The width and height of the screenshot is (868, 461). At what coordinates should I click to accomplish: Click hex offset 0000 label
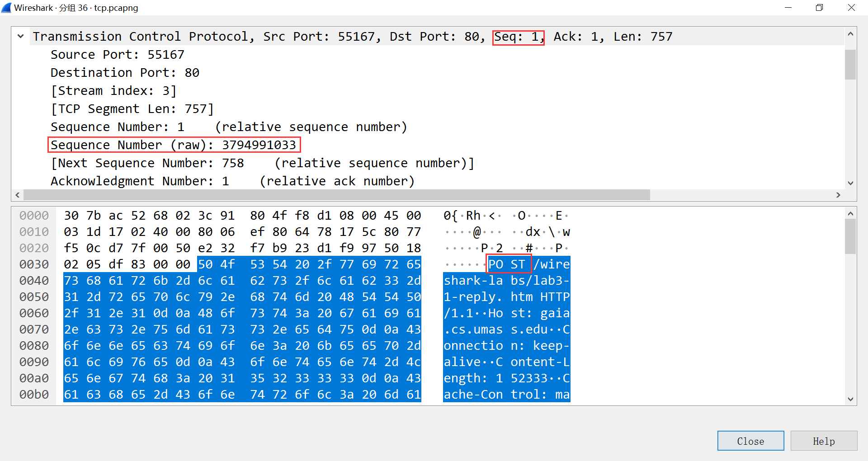pos(34,216)
